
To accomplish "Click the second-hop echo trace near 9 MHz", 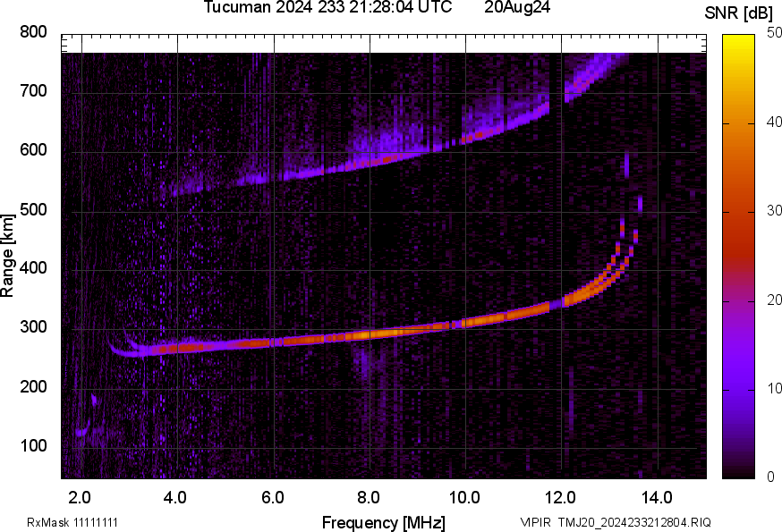I will tap(419, 152).
